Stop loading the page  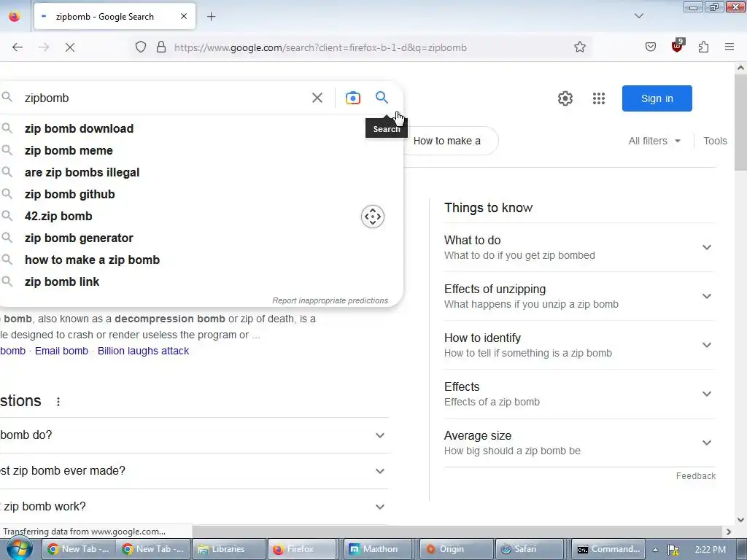tap(70, 47)
